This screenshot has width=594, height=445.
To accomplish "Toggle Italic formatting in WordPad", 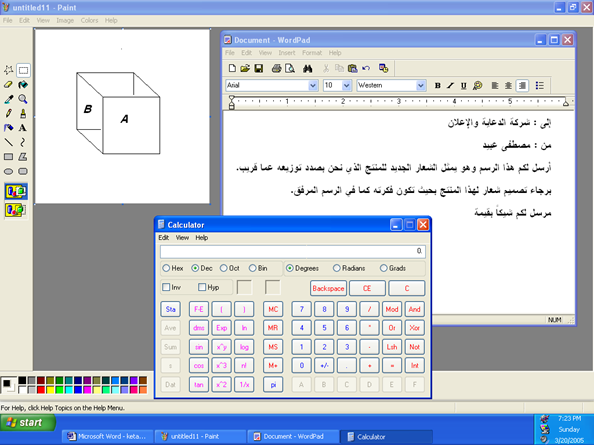I will [x=450, y=86].
